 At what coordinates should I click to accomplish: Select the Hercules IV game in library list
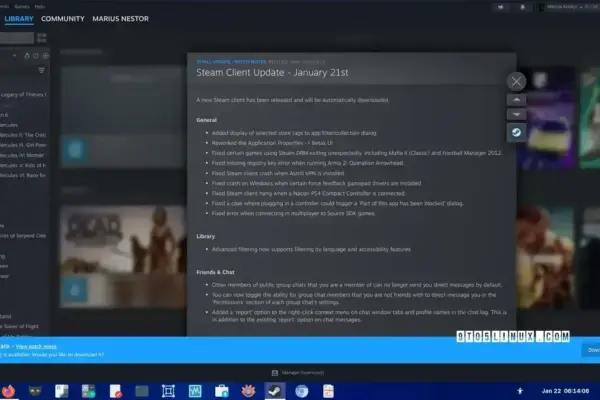point(22,155)
